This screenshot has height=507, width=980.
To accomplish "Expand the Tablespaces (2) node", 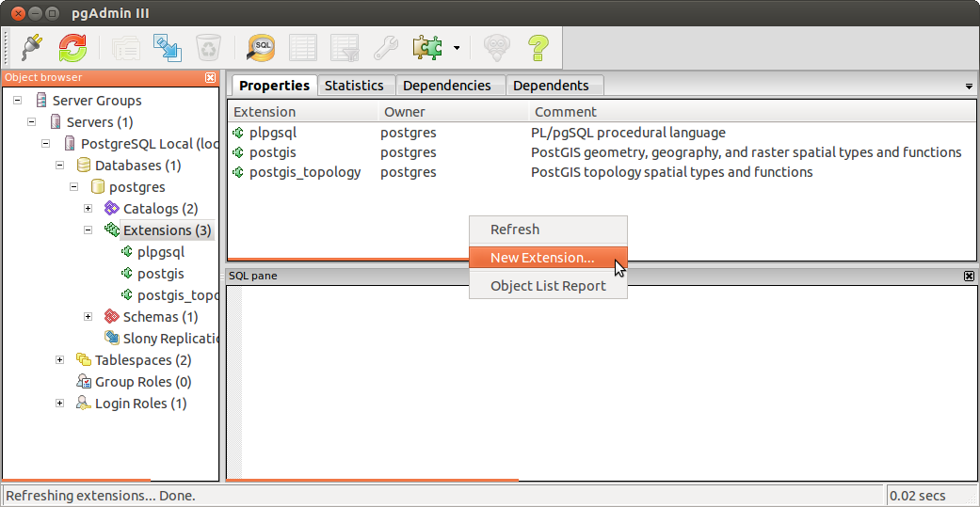I will pyautogui.click(x=60, y=360).
